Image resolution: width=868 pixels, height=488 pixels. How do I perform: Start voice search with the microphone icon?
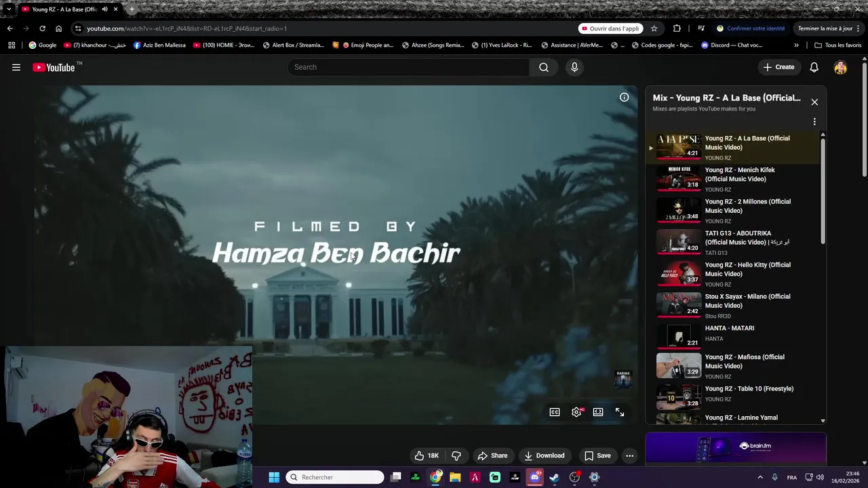[574, 67]
